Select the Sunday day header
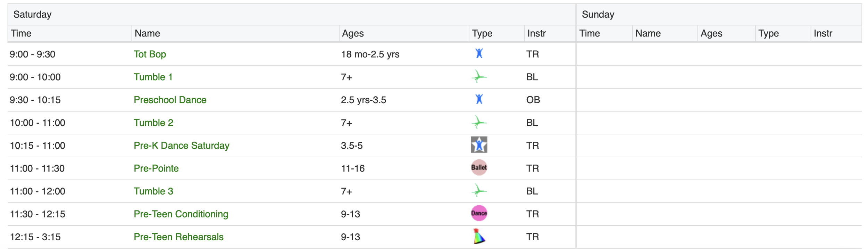 [x=598, y=15]
